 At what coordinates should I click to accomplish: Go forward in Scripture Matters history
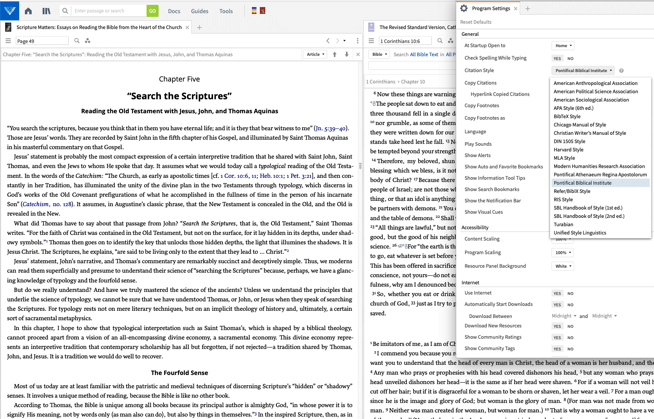point(337,41)
